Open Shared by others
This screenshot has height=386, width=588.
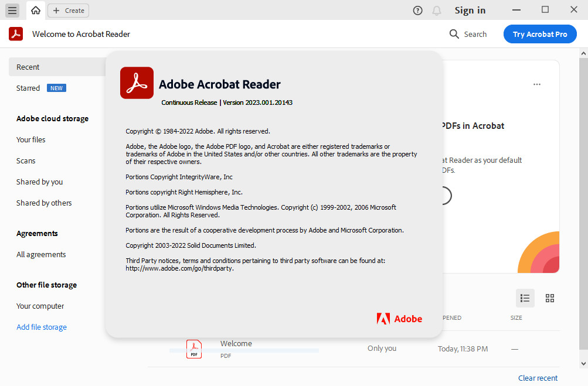click(44, 203)
